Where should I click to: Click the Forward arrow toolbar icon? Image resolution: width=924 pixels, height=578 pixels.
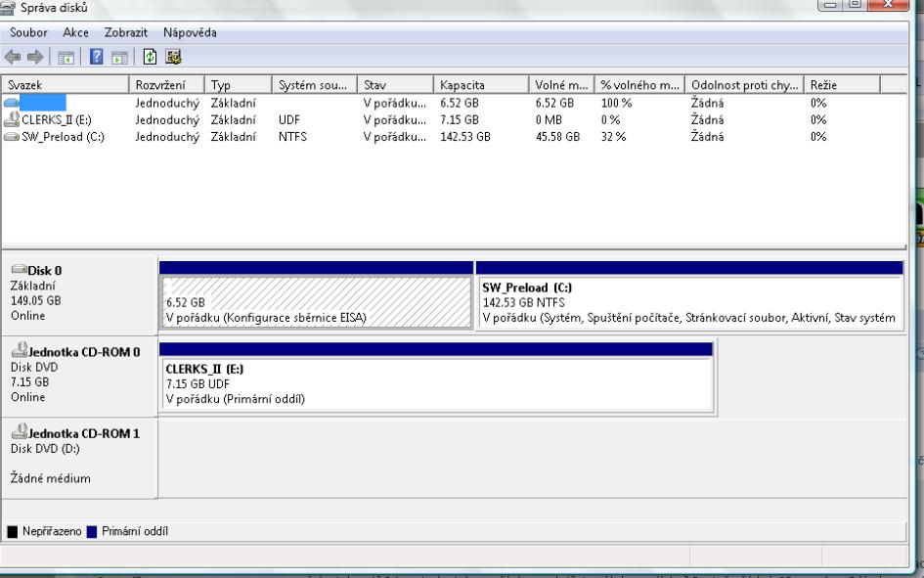(x=37, y=55)
